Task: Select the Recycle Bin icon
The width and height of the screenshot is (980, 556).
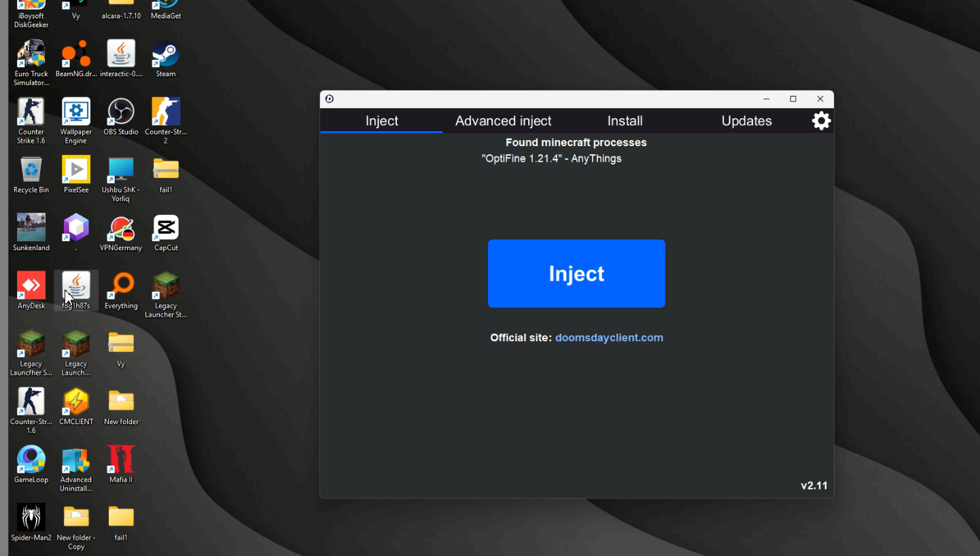Action: click(x=31, y=175)
